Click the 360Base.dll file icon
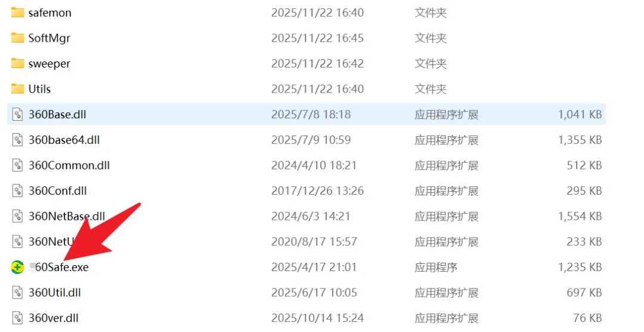Viewport: 644px width, 332px height. point(17,115)
